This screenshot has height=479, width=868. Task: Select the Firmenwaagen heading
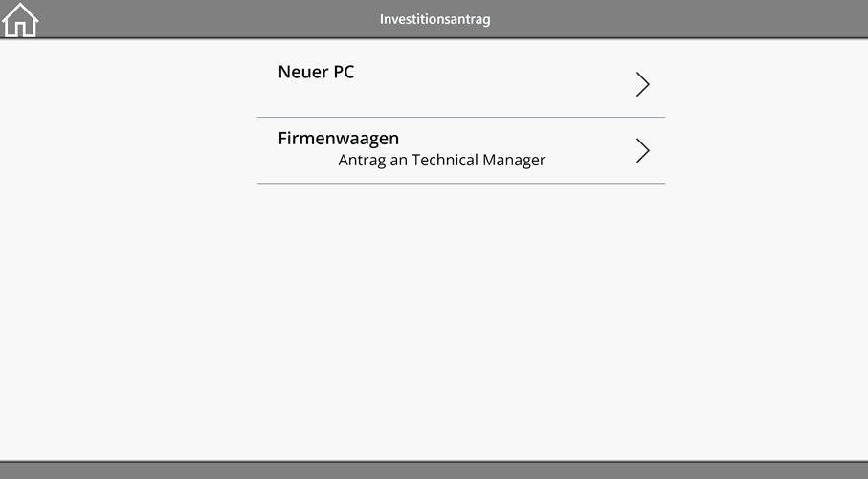click(x=338, y=139)
